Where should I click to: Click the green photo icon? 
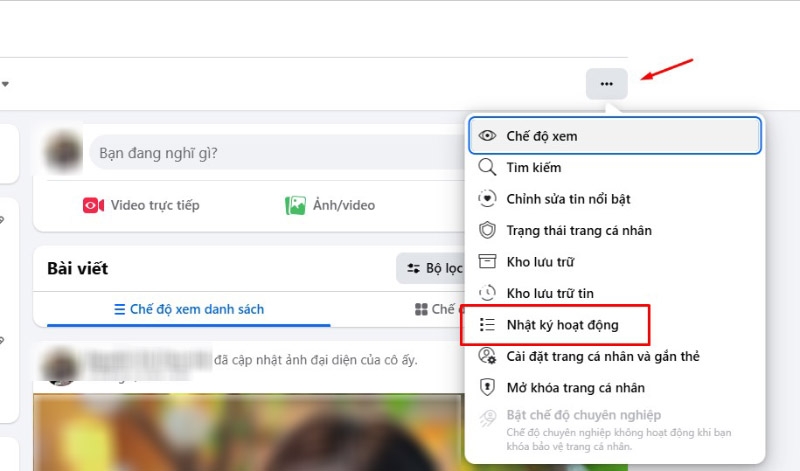(295, 205)
